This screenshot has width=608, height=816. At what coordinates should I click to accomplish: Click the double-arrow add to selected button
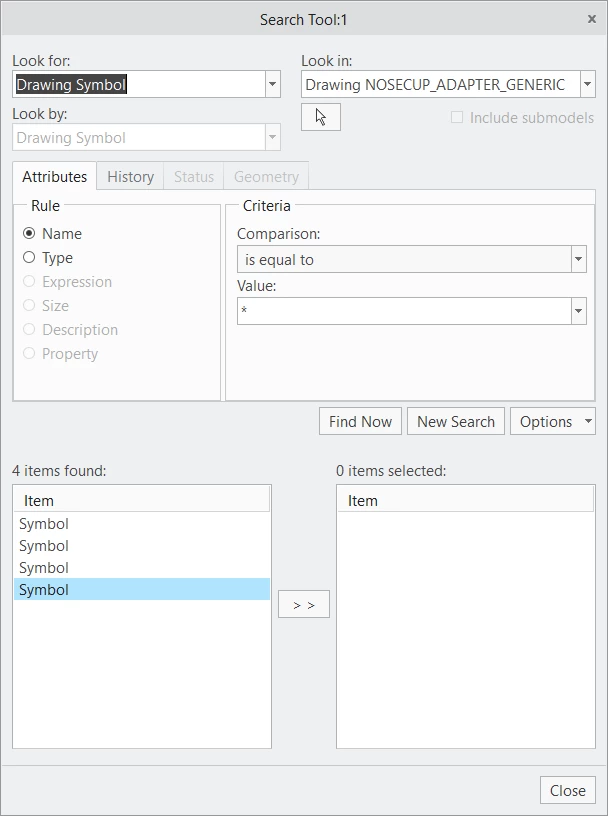304,604
